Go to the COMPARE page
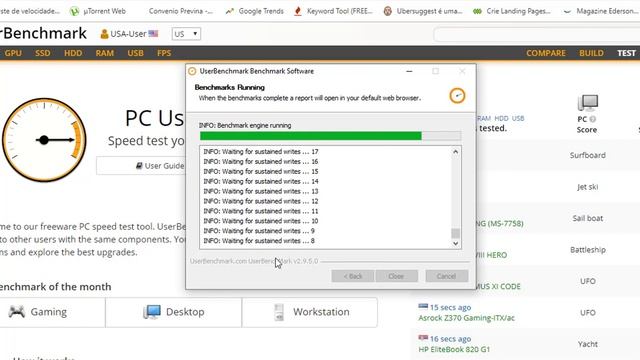 point(546,53)
